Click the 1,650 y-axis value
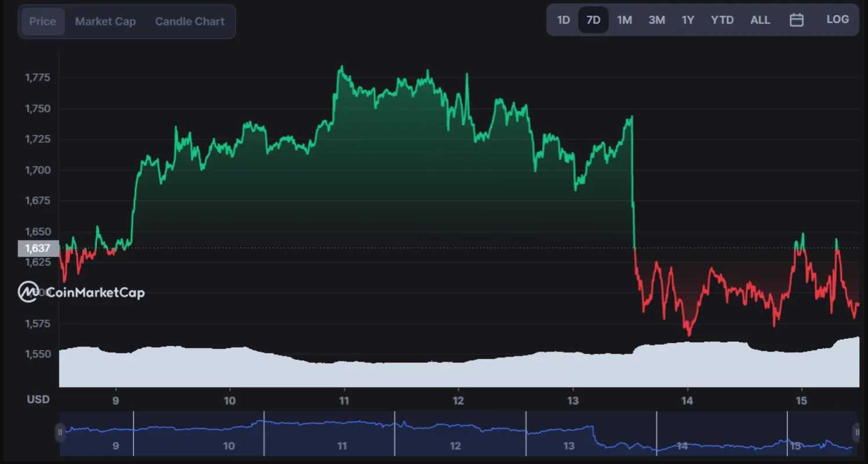The width and height of the screenshot is (868, 464). (x=37, y=232)
